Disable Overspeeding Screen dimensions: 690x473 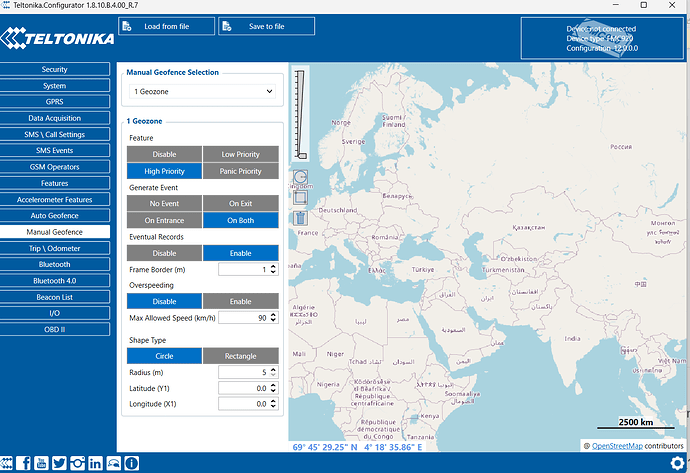[x=164, y=302]
